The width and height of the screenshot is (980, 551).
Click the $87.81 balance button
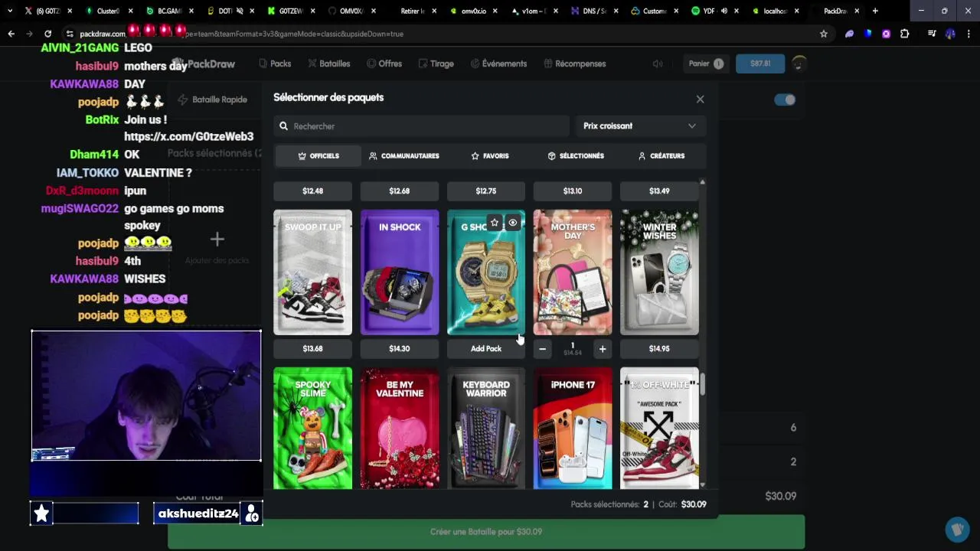coord(760,64)
